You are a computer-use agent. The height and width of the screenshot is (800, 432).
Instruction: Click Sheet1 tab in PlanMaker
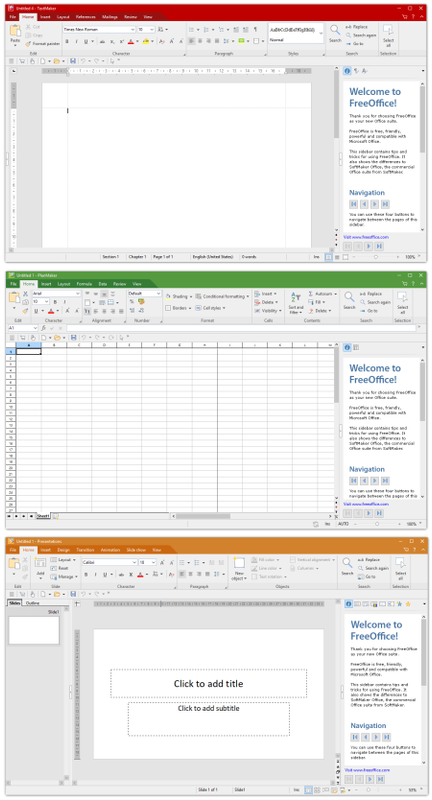(43, 516)
